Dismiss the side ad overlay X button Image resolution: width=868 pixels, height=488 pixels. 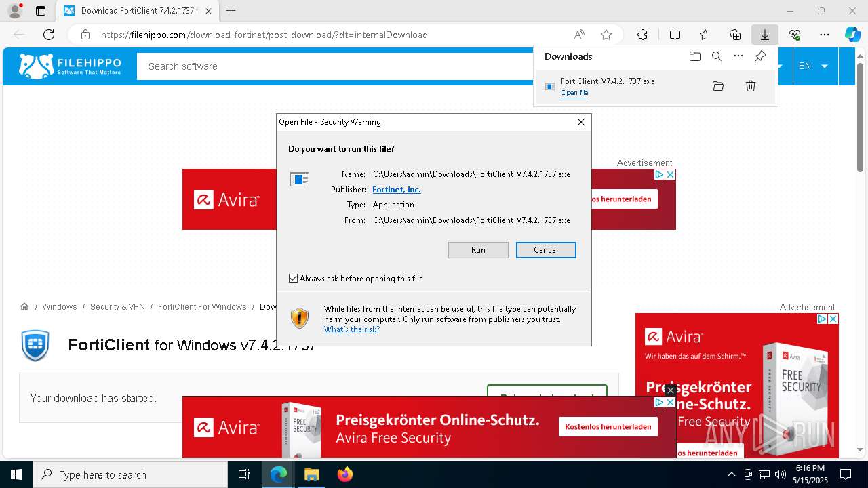coord(671,390)
